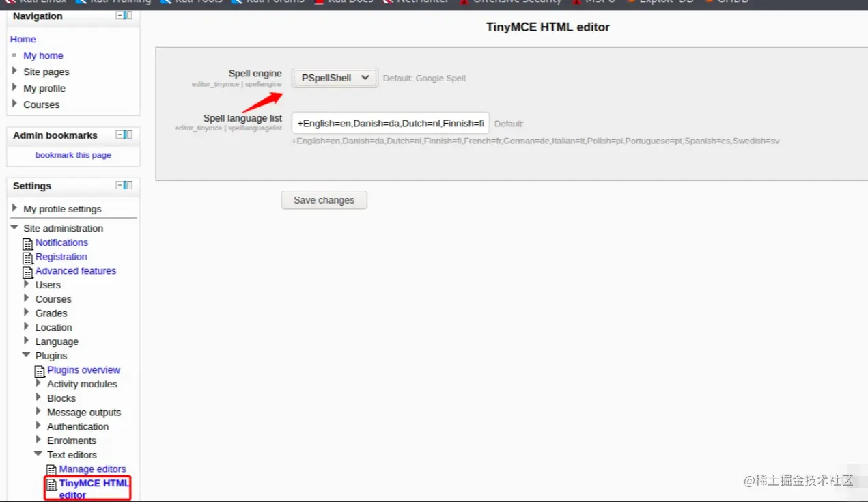Click the Spell engine label
The height and width of the screenshot is (502, 868).
pyautogui.click(x=255, y=73)
